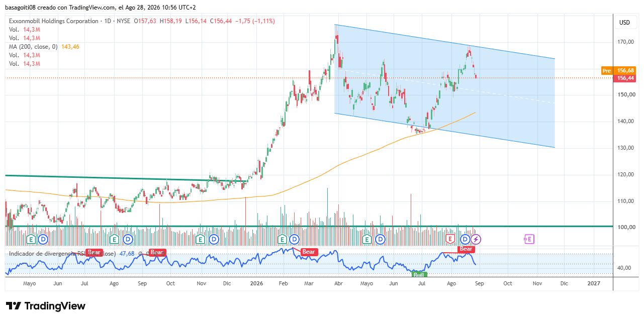The image size is (644, 321).
Task: Click the red earnings E icon near Ago 2026
Action: pyautogui.click(x=450, y=239)
